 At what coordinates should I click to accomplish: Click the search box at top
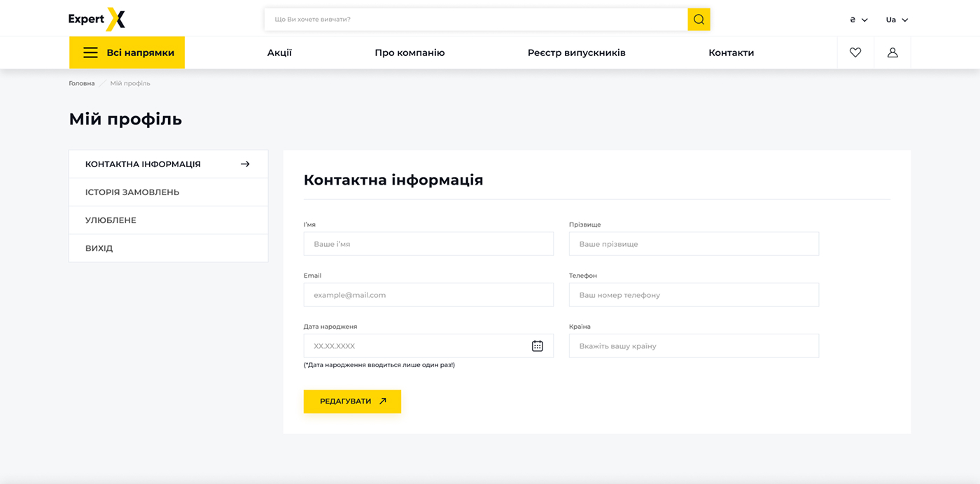tap(476, 20)
